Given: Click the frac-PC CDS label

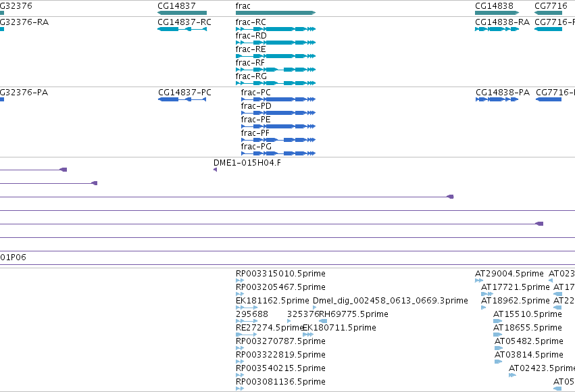Looking at the screenshot, I should (x=255, y=93).
